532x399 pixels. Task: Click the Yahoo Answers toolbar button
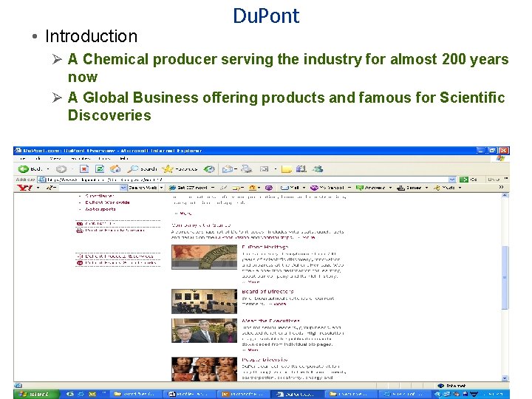tap(371, 187)
